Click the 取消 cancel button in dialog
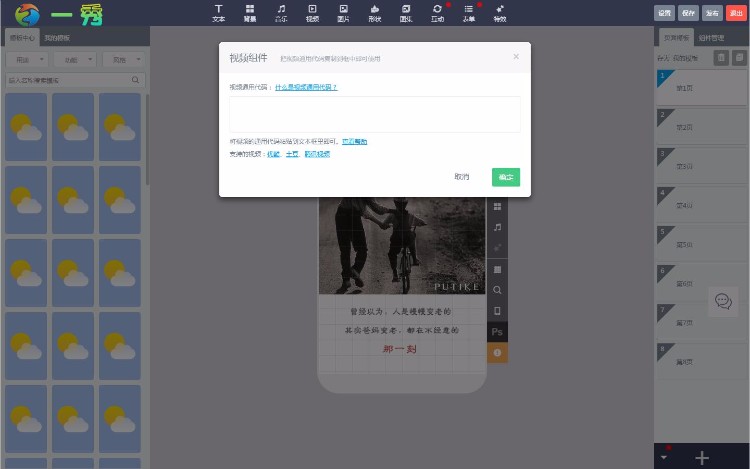750x469 pixels. [x=462, y=177]
